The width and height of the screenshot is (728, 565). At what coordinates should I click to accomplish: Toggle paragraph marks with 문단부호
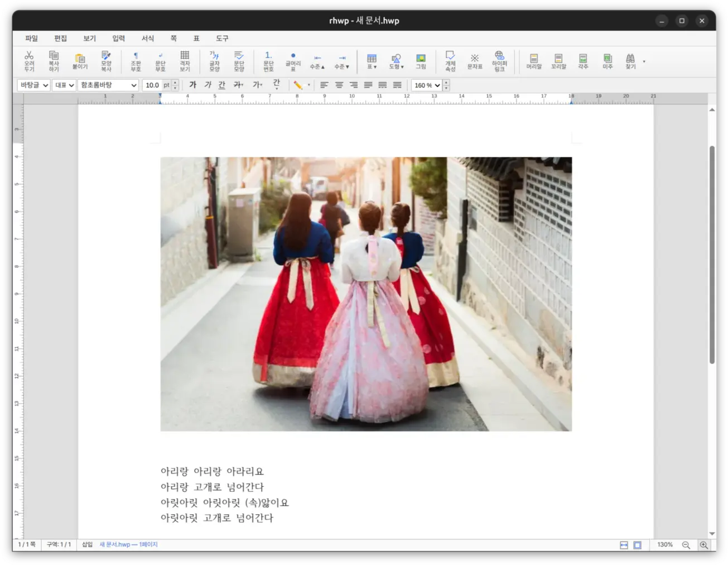coord(160,61)
